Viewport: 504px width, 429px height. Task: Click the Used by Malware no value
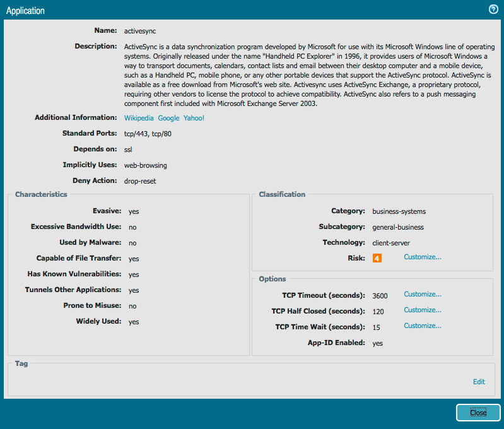[132, 243]
